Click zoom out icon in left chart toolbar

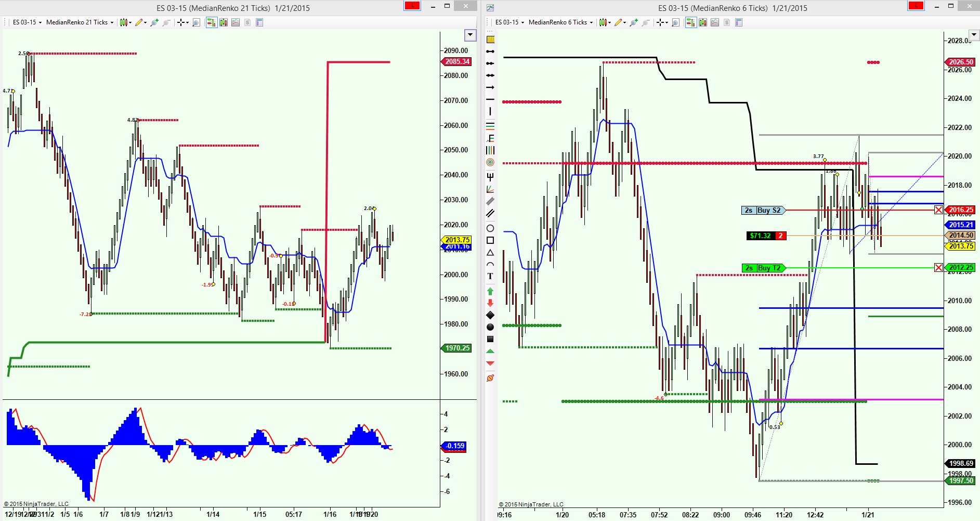pyautogui.click(x=166, y=22)
